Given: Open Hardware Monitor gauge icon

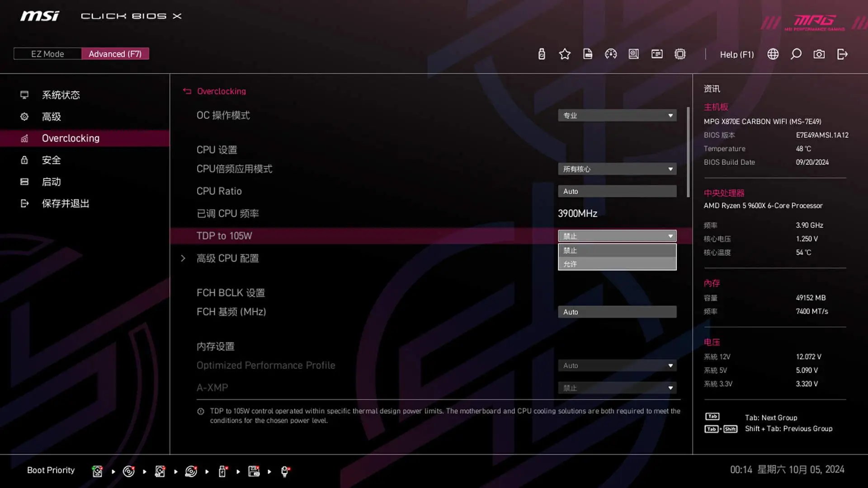Looking at the screenshot, I should tap(611, 54).
